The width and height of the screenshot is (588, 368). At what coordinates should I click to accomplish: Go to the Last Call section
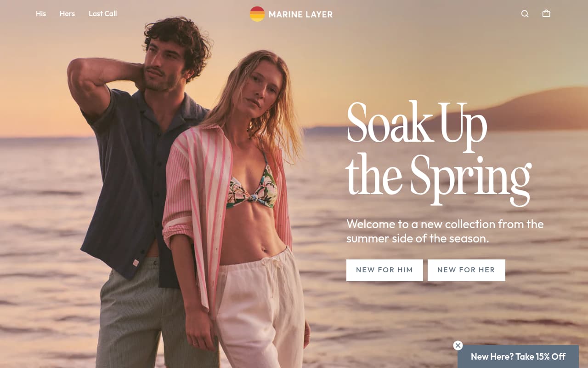[103, 14]
